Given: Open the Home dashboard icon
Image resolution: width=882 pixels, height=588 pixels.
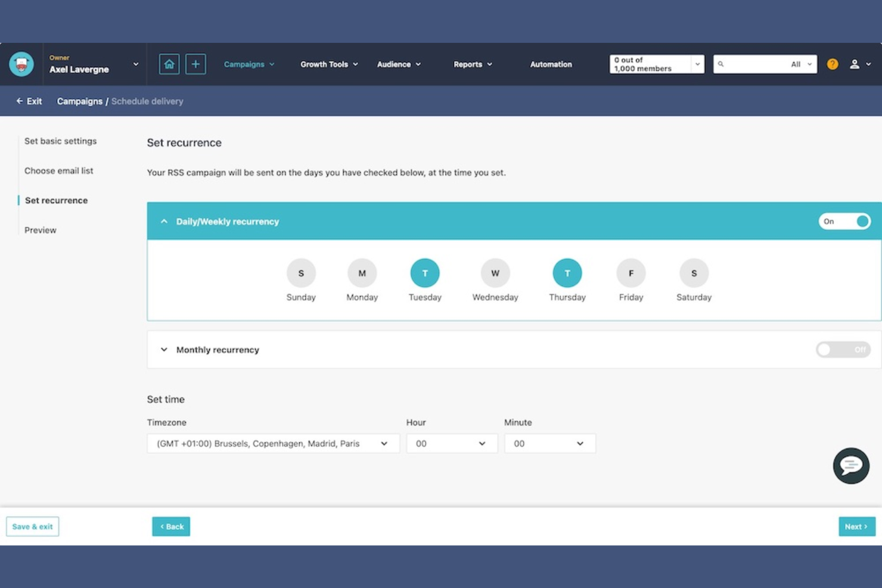Looking at the screenshot, I should [x=169, y=64].
